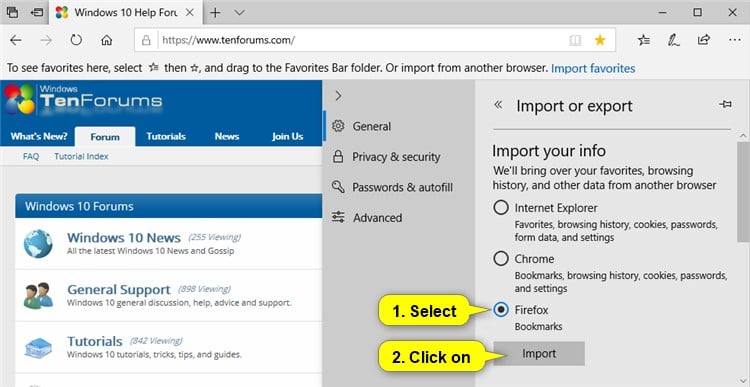The width and height of the screenshot is (750, 387).
Task: Click the set these tabs aside icon
Action: tap(36, 12)
